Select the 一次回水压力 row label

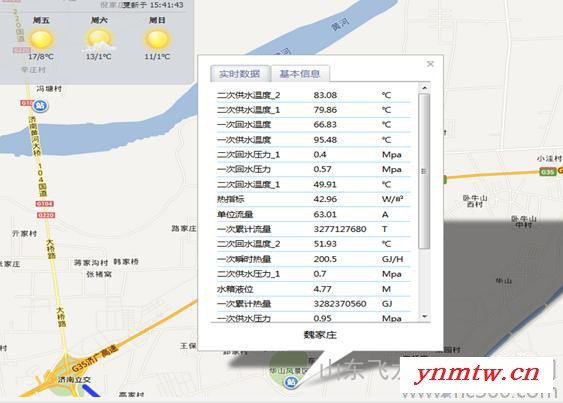[x=244, y=169]
